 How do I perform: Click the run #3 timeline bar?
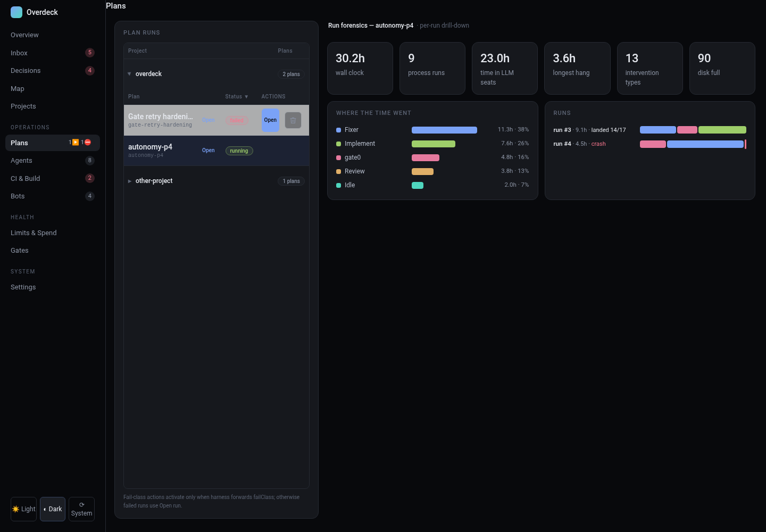(x=693, y=130)
